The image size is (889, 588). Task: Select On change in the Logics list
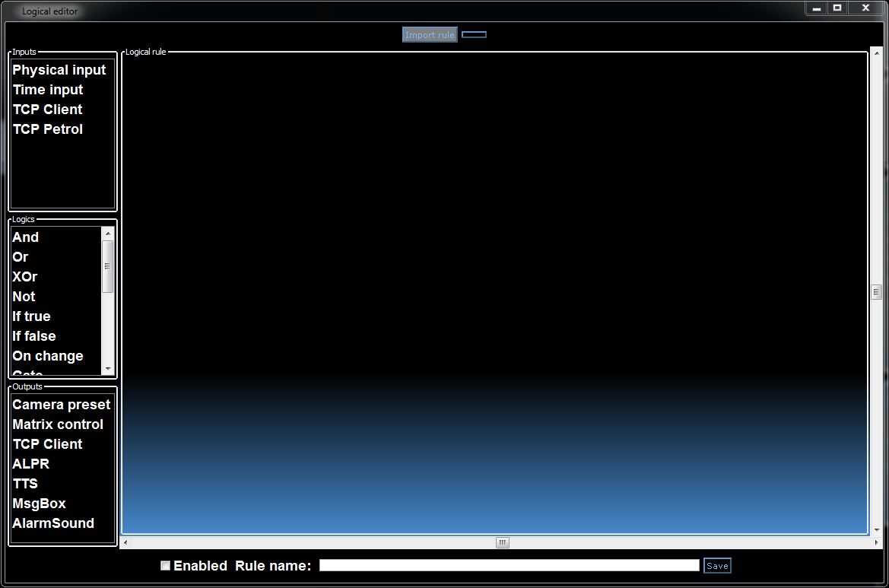(x=48, y=356)
